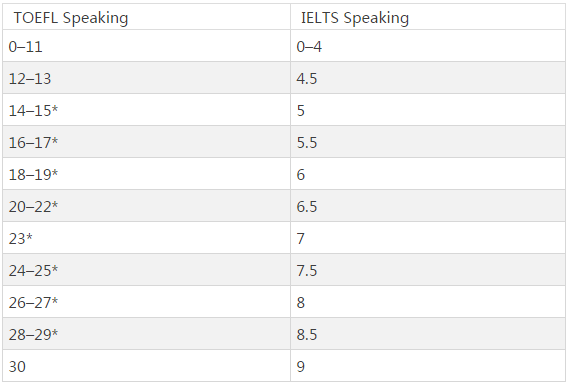Click the TOEFL Speaking column header

pyautogui.click(x=147, y=17)
